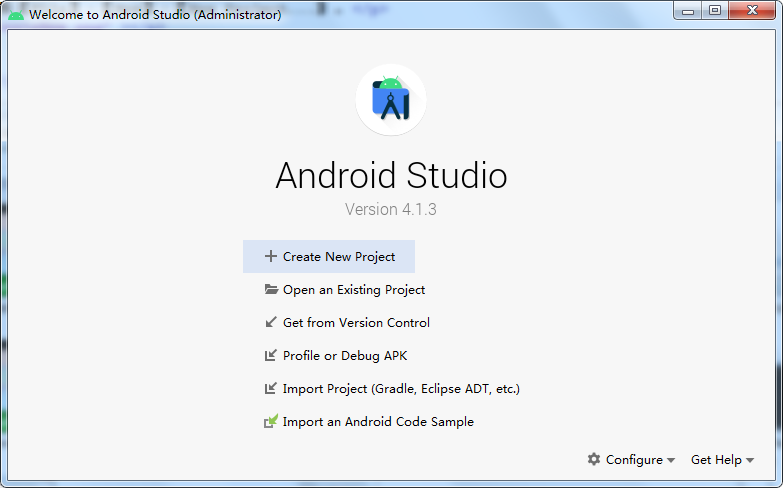Click the Profile or Debug APK icon

pos(271,355)
